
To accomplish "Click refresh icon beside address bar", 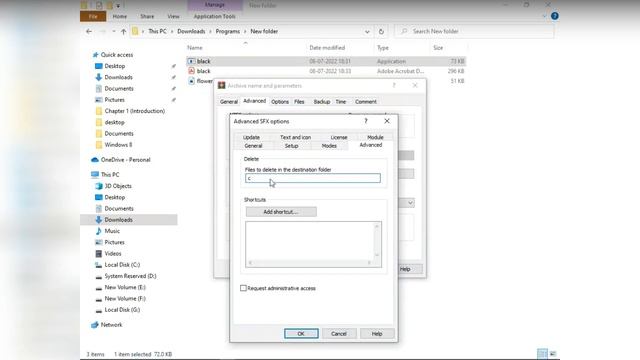I will (381, 31).
